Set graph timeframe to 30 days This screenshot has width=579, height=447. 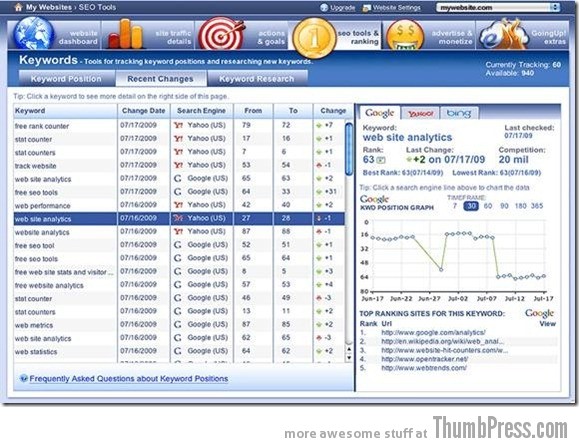click(471, 206)
